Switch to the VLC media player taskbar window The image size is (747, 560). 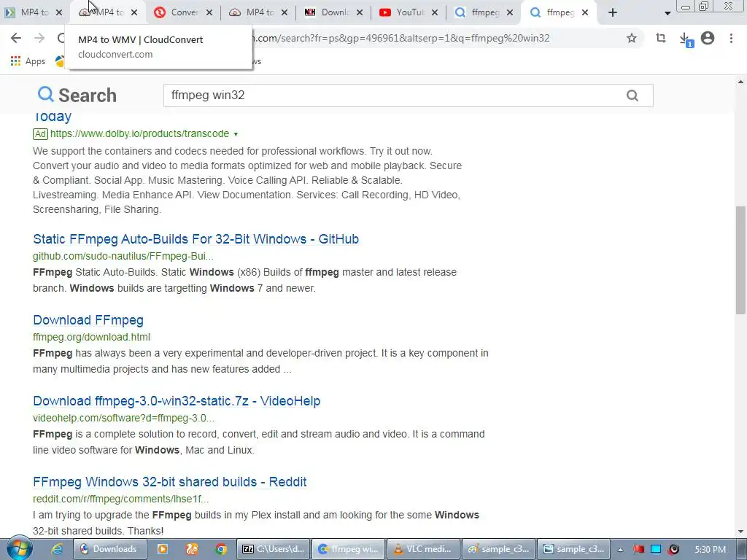click(x=424, y=549)
